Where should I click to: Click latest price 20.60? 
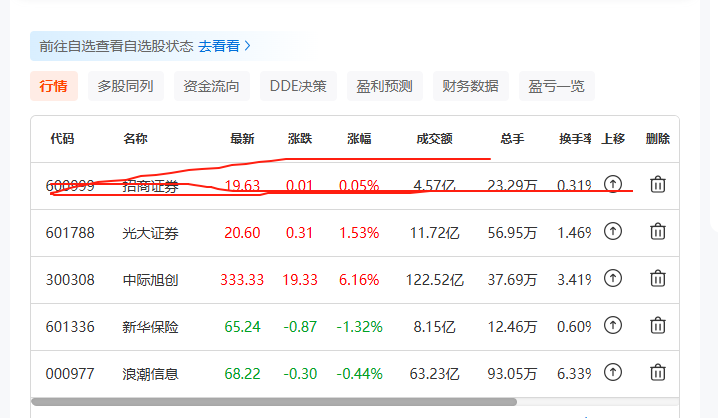(x=242, y=233)
